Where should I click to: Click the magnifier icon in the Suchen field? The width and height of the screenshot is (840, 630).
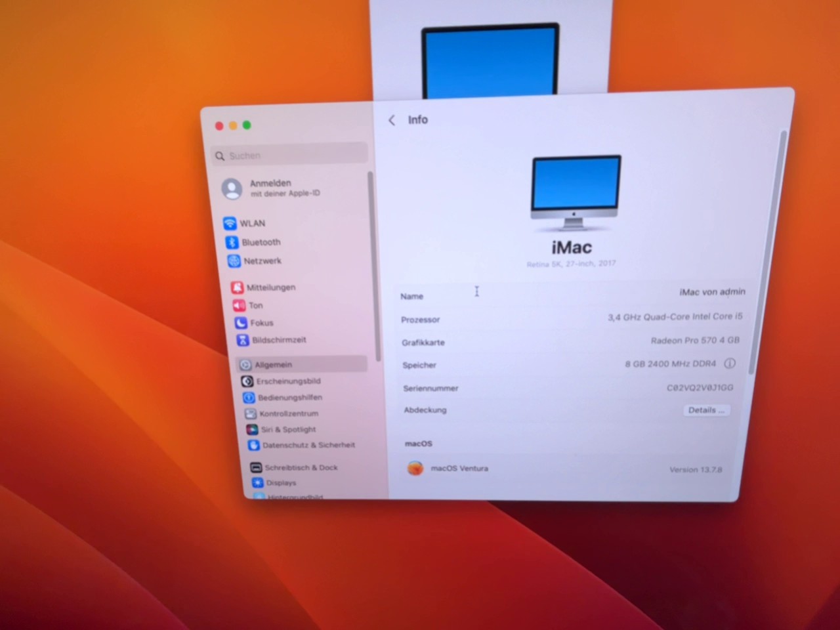(x=220, y=156)
